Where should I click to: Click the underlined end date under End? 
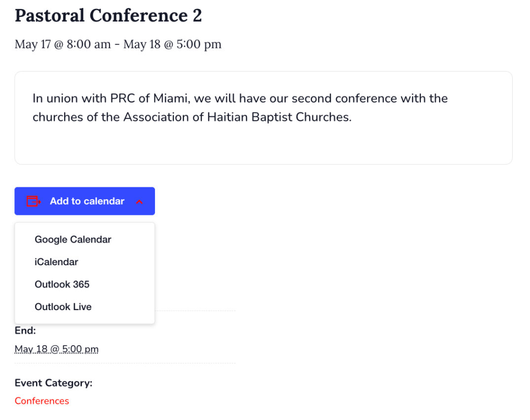[x=57, y=349]
